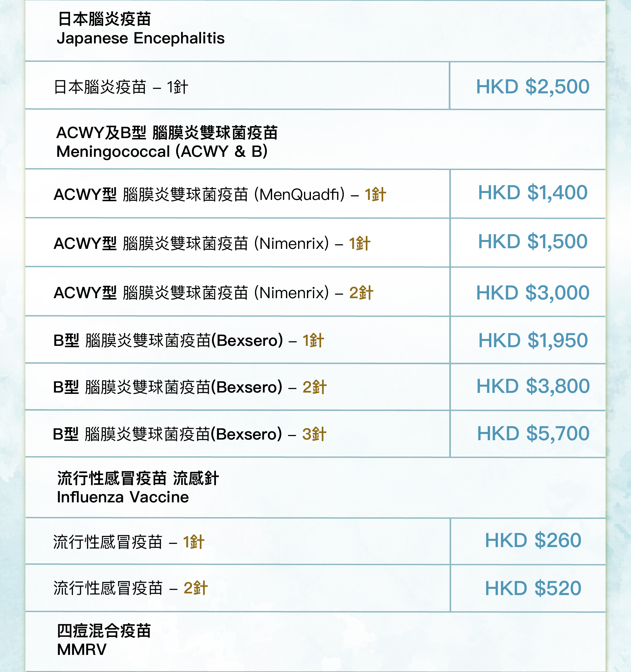The height and width of the screenshot is (672, 631).
Task: Click the HKD $2,500 price
Action: (533, 86)
